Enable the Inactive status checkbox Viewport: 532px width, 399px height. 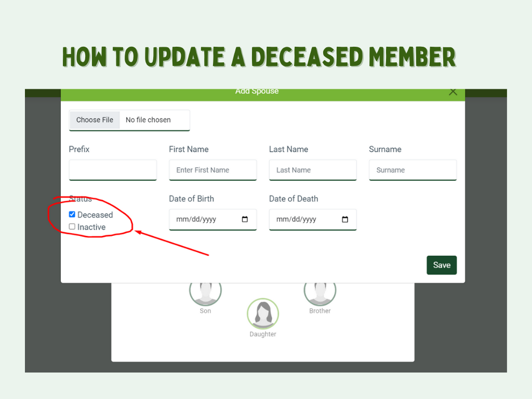72,227
